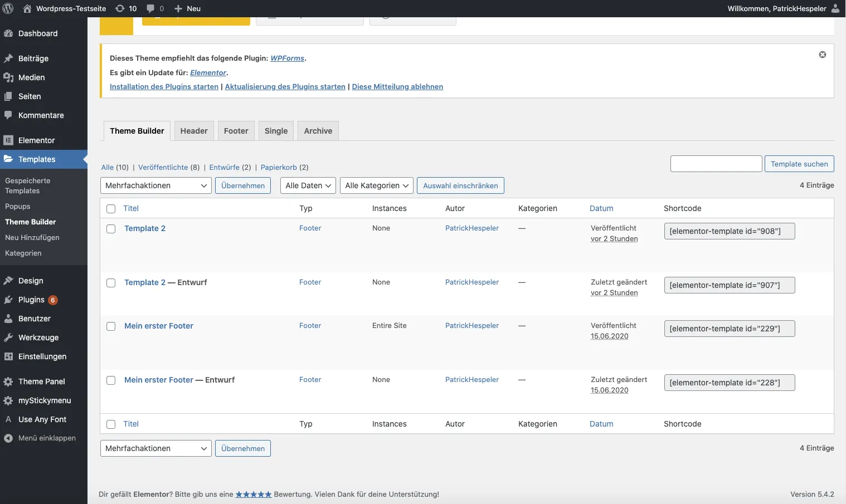Click the bottom Übernehmen button
The image size is (846, 504).
[x=243, y=448]
